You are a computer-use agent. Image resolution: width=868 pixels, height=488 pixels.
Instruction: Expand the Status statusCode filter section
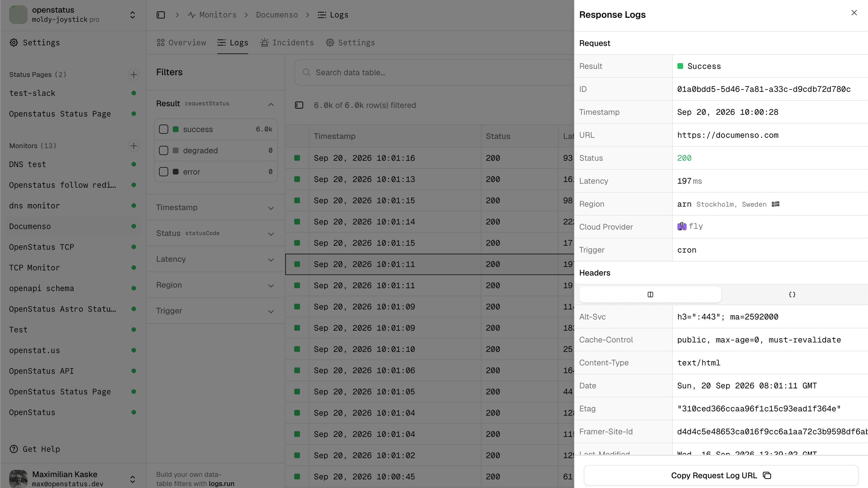(x=216, y=233)
